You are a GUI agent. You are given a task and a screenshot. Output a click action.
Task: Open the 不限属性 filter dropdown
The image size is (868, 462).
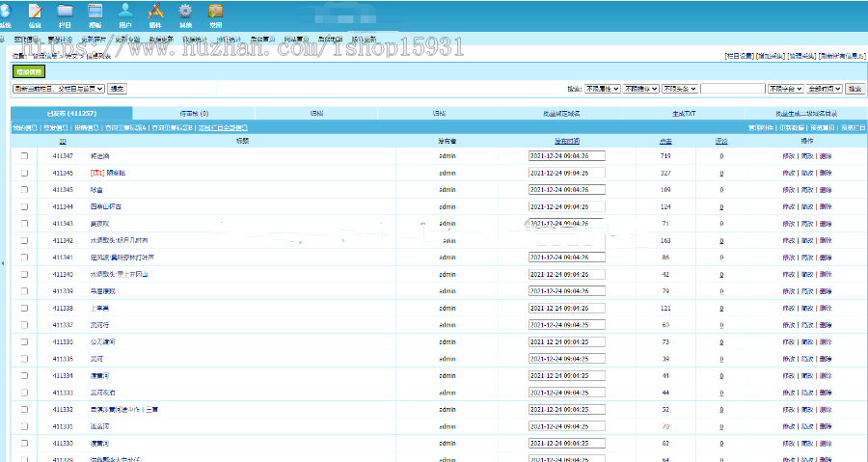tap(602, 89)
